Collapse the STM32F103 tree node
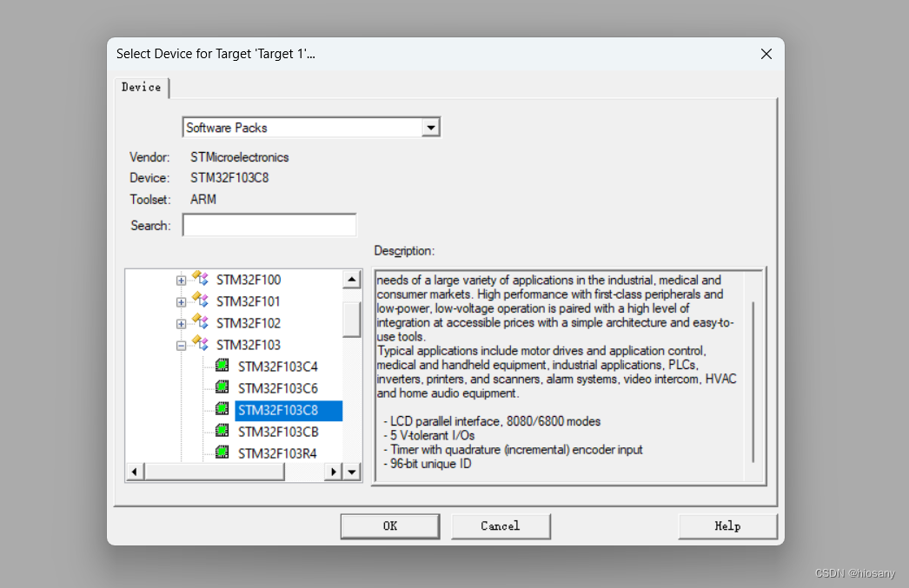 pyautogui.click(x=181, y=346)
